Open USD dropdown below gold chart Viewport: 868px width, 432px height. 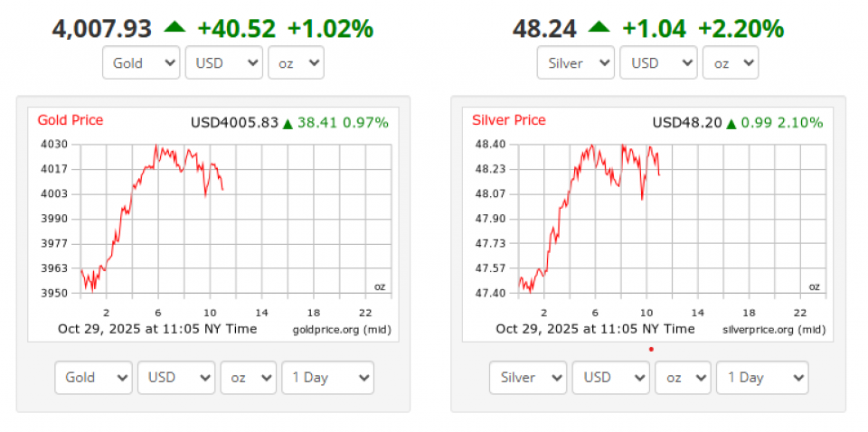click(175, 378)
